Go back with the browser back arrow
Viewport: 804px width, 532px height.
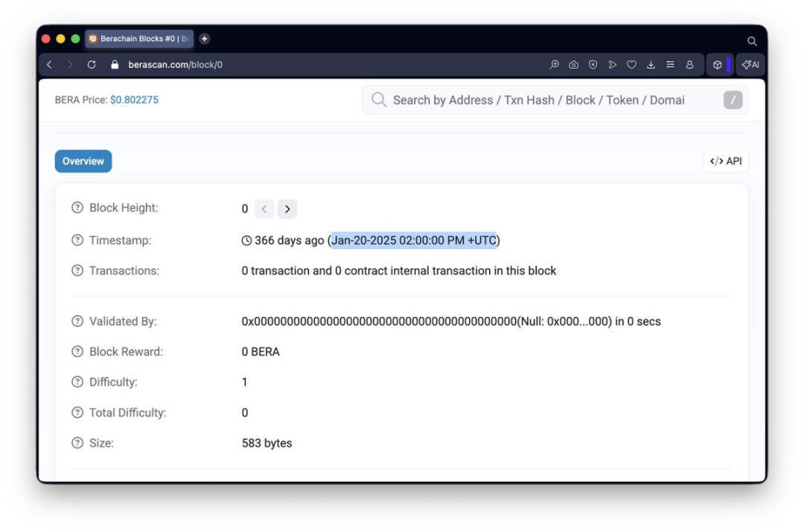(x=49, y=65)
